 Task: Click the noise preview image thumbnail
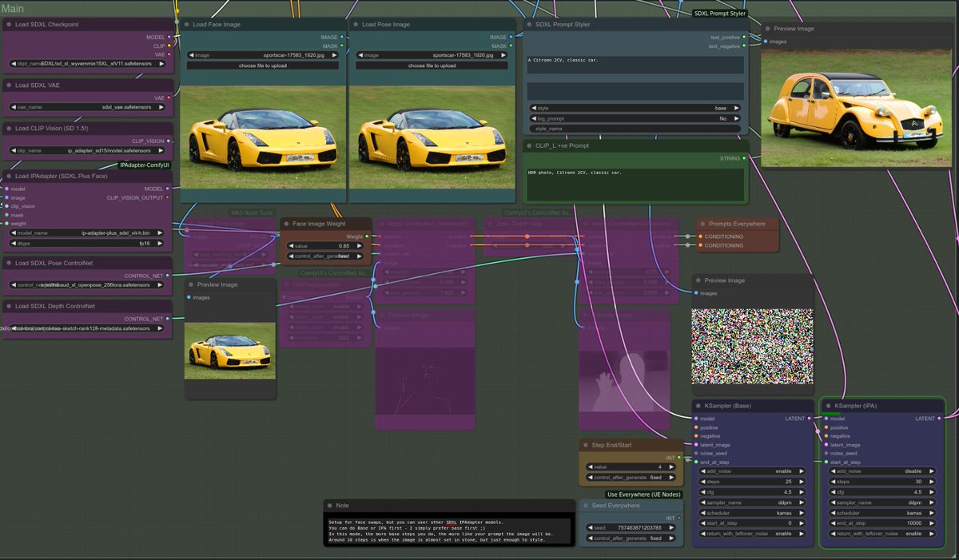pos(751,348)
